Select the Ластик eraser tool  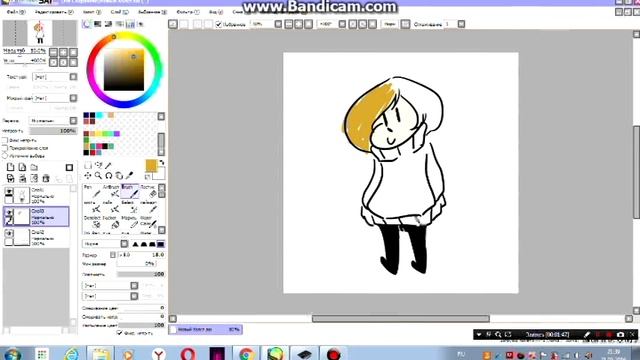pyautogui.click(x=148, y=191)
